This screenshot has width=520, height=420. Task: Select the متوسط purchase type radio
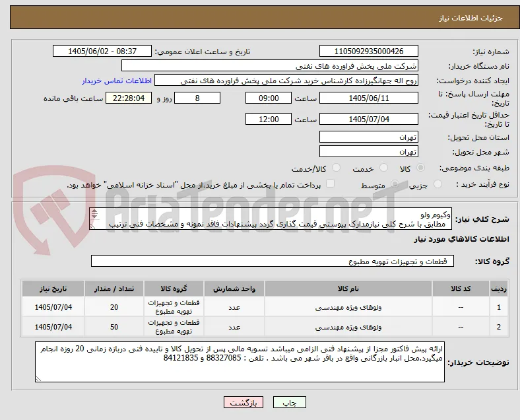click(x=395, y=184)
